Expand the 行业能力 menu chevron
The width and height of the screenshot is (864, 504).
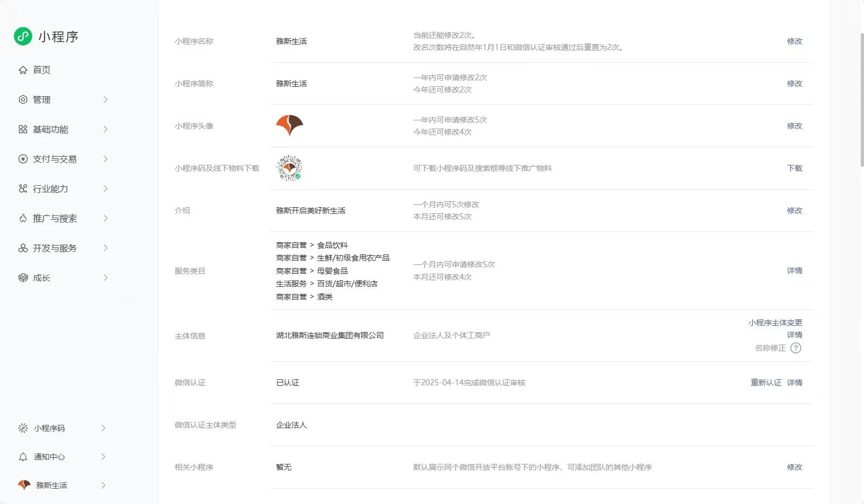(x=105, y=189)
